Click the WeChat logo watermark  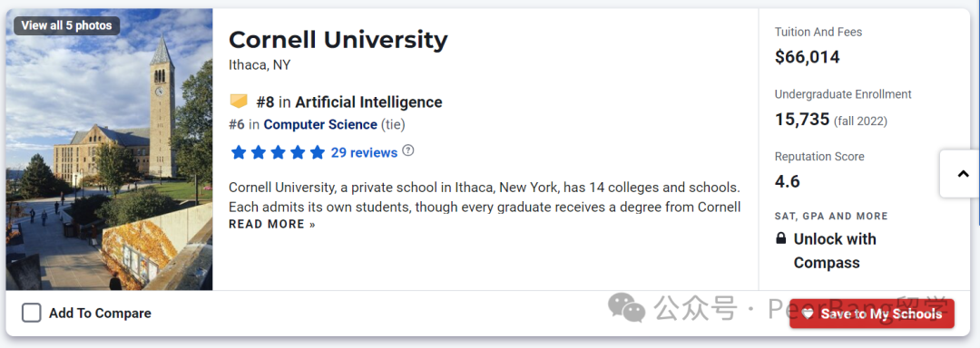click(x=628, y=307)
